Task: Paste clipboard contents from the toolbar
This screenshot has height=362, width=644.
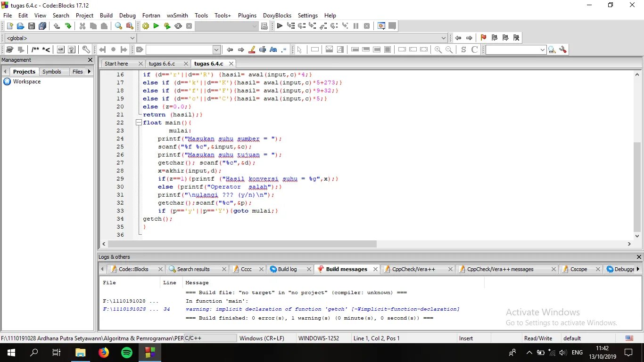Action: (x=104, y=26)
